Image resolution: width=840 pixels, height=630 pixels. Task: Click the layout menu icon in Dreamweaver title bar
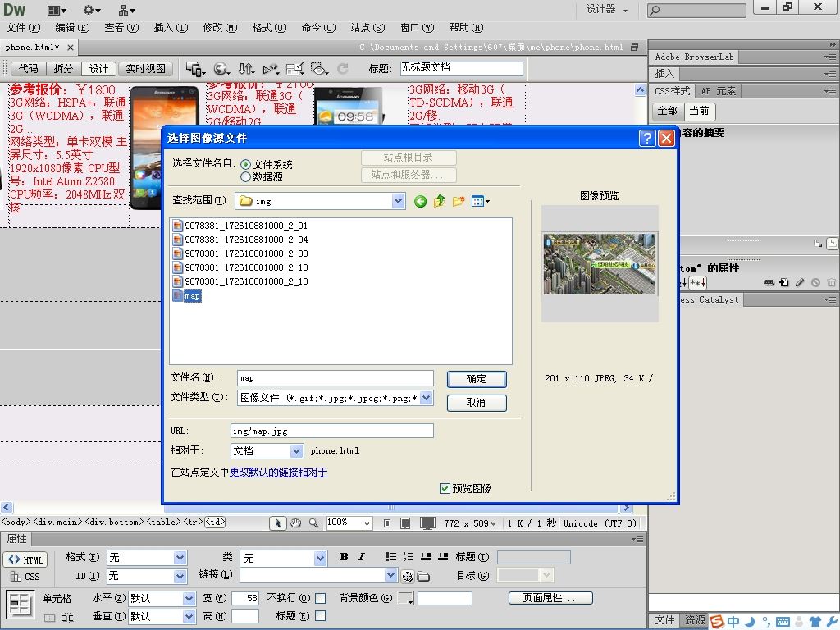(x=57, y=10)
